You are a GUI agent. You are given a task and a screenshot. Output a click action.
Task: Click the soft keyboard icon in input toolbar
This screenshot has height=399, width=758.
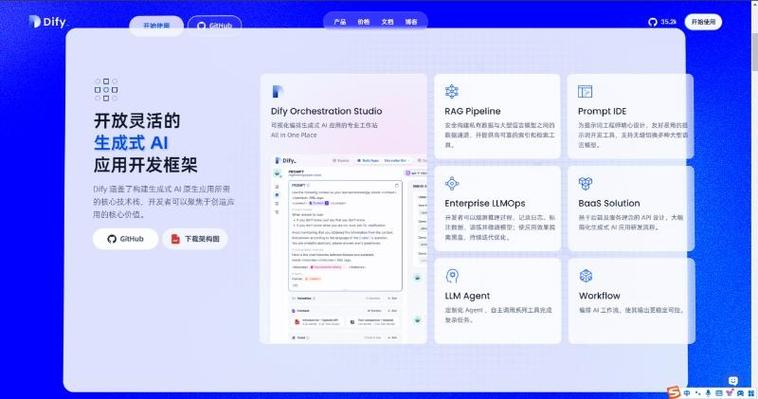click(719, 393)
